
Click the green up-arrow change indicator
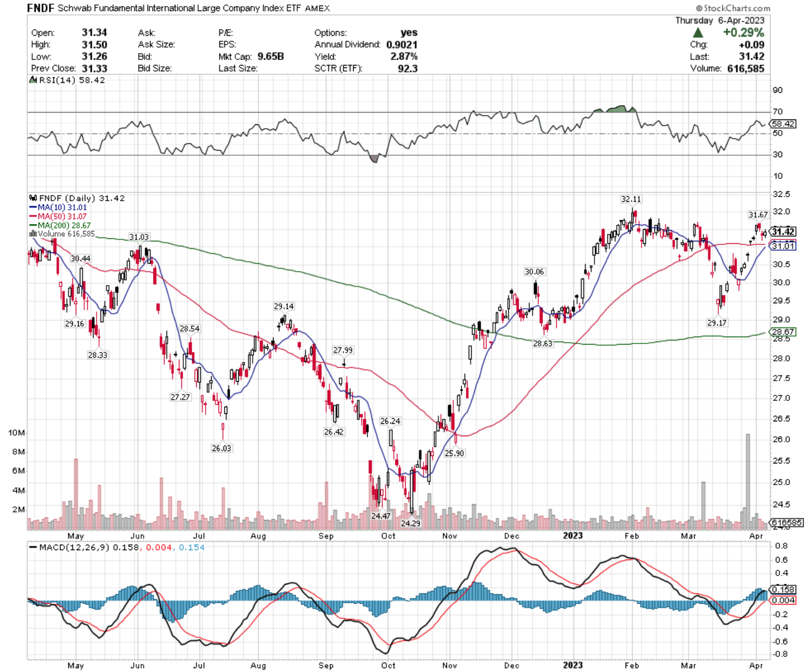pos(698,33)
